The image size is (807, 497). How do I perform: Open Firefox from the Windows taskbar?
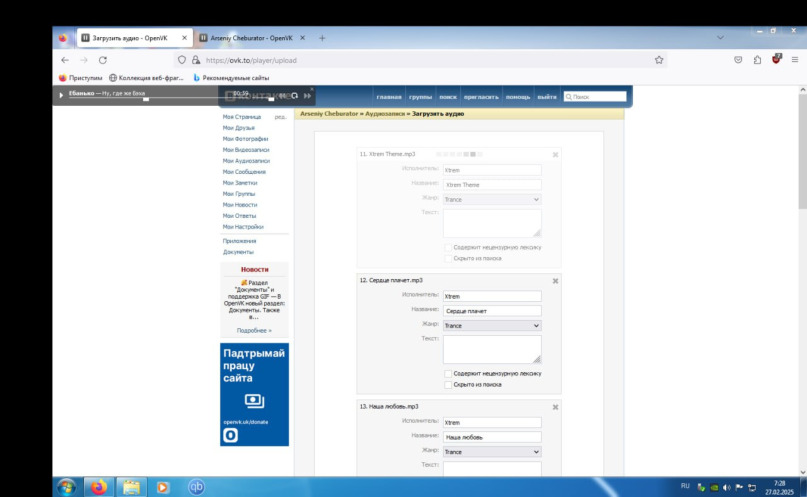(x=98, y=487)
